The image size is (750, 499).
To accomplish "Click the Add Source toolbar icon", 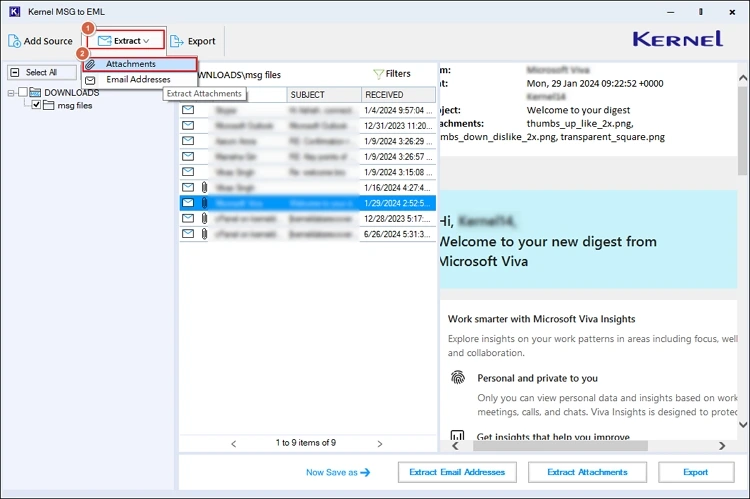I will pyautogui.click(x=16, y=41).
